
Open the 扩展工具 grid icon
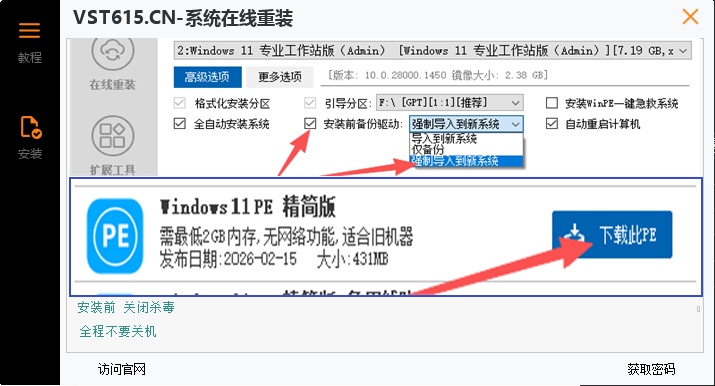tap(113, 135)
